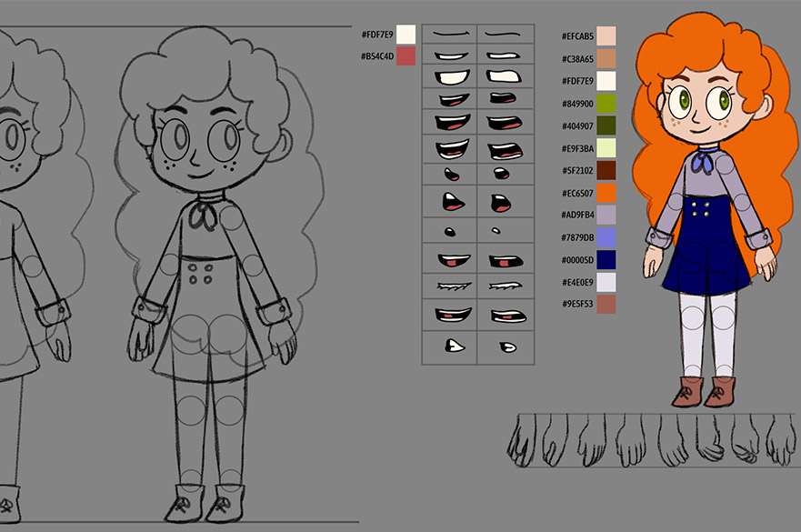This screenshot has height=532, width=801.
Task: Click the #E4E0E9 hex code label
Action: (577, 282)
